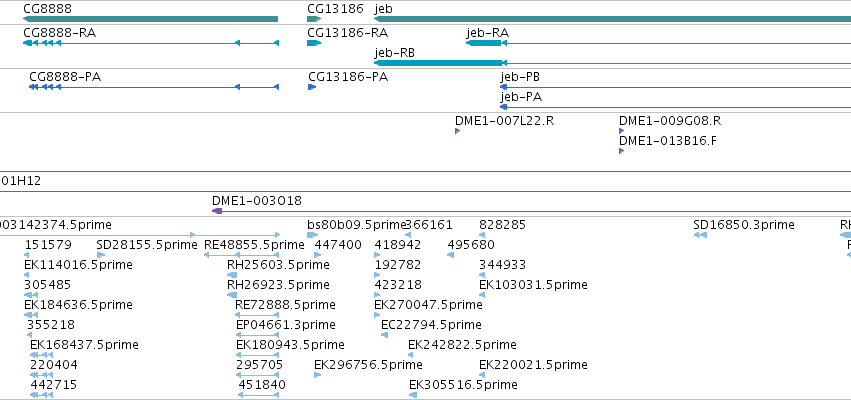
Task: Select the CG8888-PA protein feature
Action: point(154,87)
